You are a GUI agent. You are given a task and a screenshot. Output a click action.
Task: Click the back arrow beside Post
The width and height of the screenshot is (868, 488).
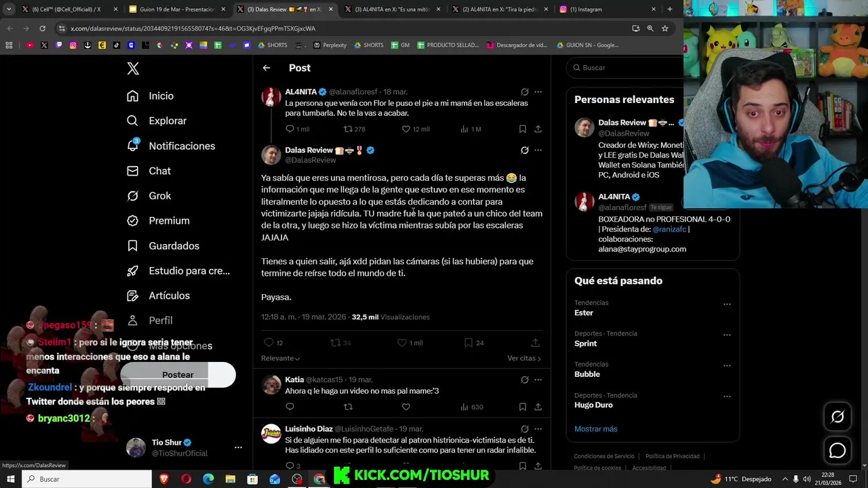[267, 68]
